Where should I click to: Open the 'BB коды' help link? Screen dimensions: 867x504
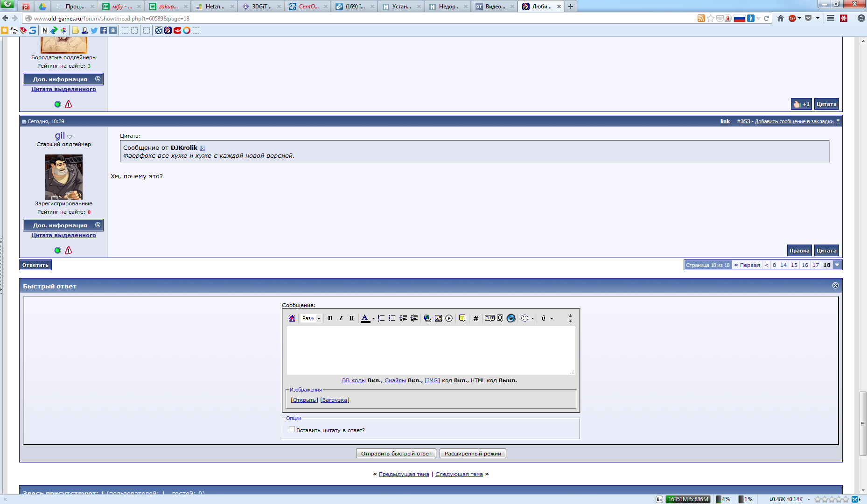354,380
